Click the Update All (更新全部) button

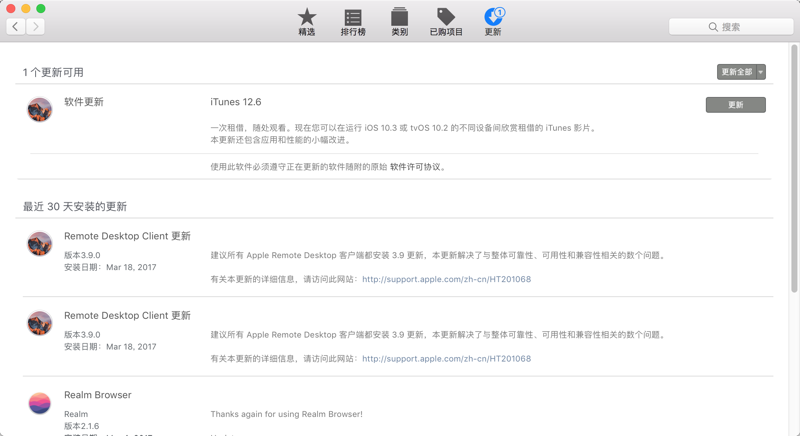736,72
